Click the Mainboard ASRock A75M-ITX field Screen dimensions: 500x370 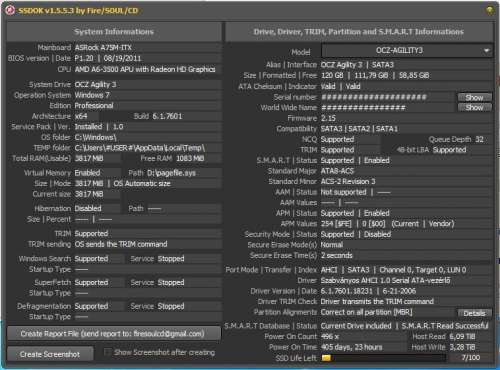tap(148, 47)
